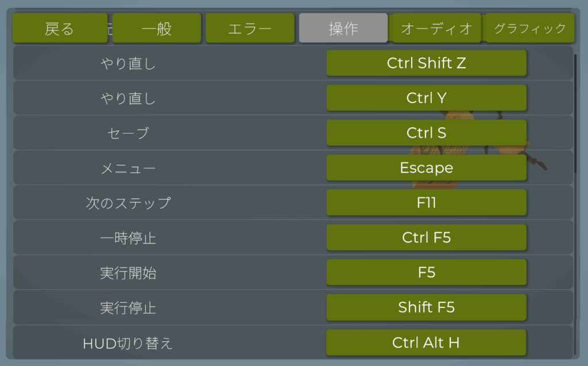Screen dimensions: 588x366
Task: Click the Ctrl Y keybinding button
Action: click(x=426, y=98)
